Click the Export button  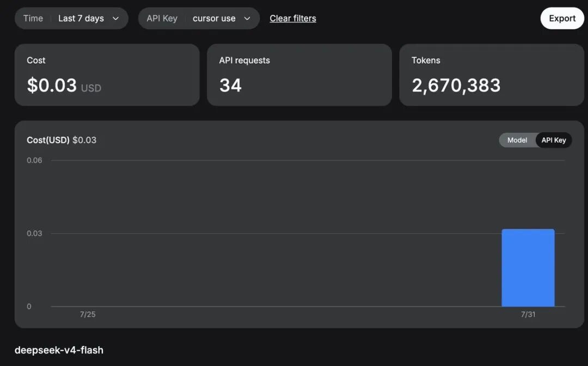[562, 19]
